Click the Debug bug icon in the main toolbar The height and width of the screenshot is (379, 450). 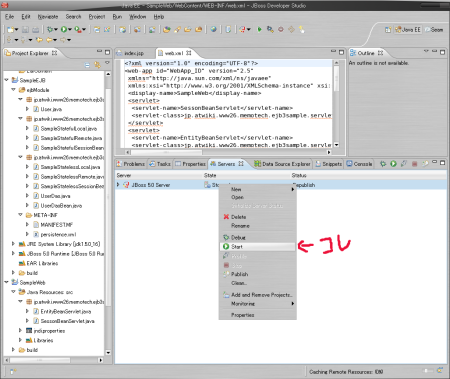pyautogui.click(x=50, y=30)
